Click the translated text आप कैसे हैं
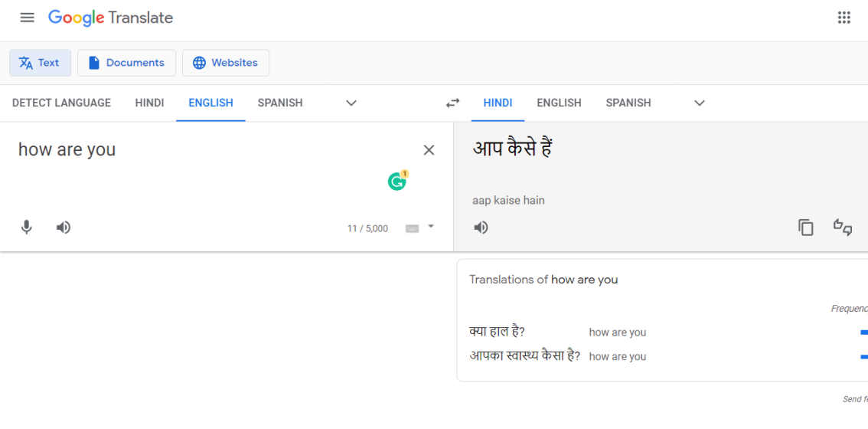The image size is (868, 429). click(x=513, y=149)
